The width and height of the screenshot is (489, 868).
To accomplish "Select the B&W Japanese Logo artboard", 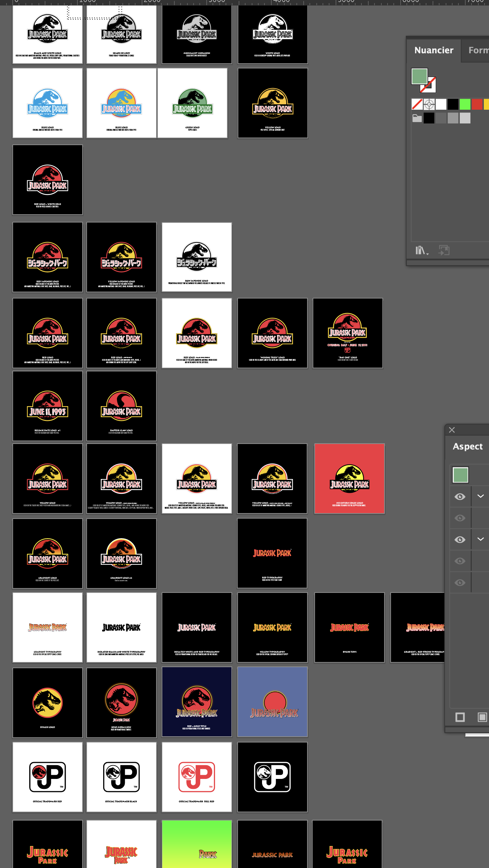I will [x=197, y=257].
